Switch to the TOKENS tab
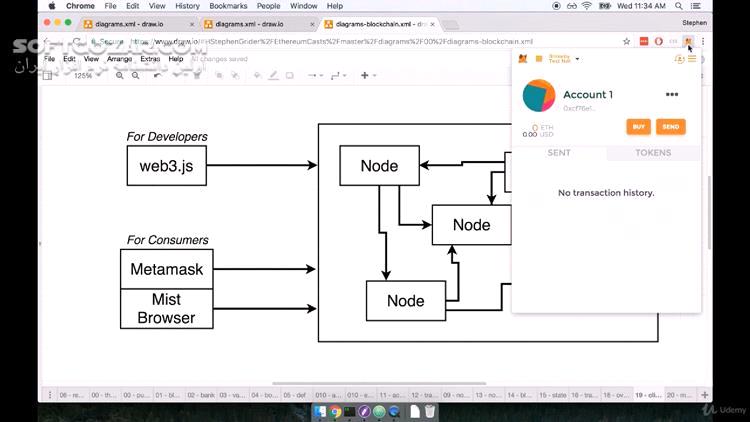 pyautogui.click(x=653, y=153)
